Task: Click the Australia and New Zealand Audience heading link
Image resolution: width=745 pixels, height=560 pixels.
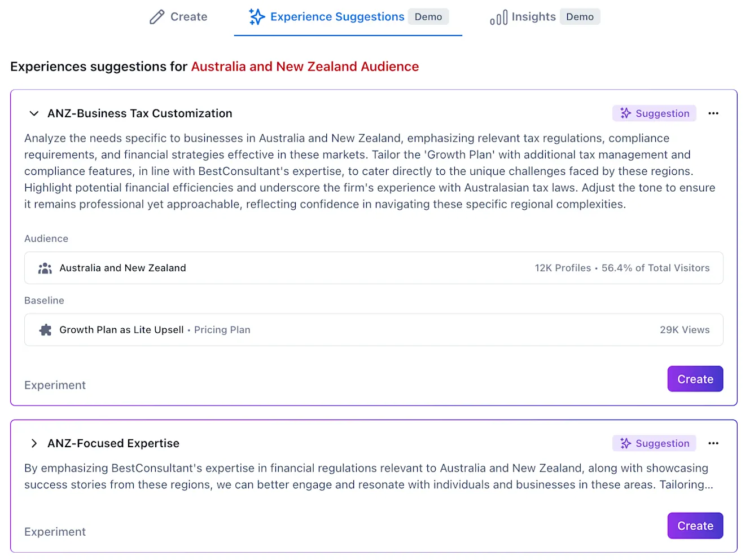Action: pyautogui.click(x=305, y=67)
